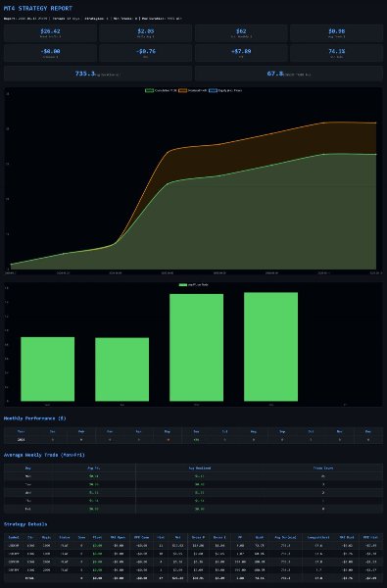
Task: Toggle the orange series in area chart legend
Action: (192, 90)
